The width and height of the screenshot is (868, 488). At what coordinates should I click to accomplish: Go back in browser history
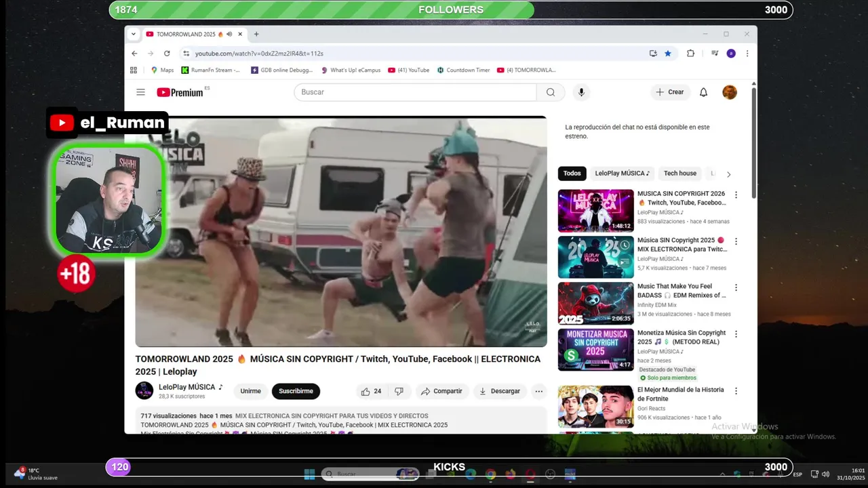pyautogui.click(x=134, y=54)
